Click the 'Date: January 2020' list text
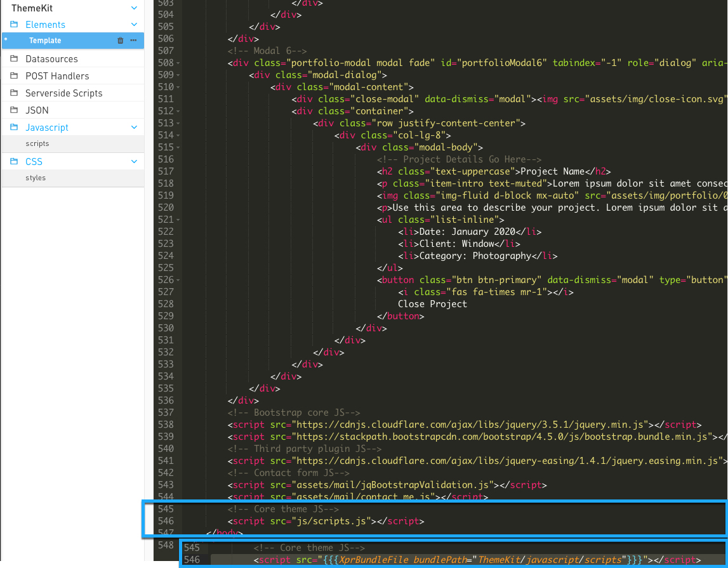Image resolution: width=728 pixels, height=568 pixels. 467,232
